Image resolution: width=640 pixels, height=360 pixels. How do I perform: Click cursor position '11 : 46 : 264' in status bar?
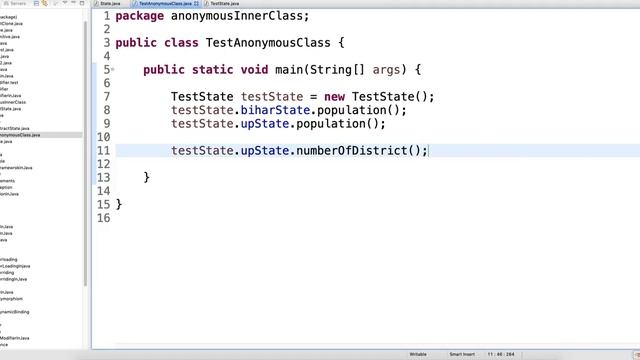click(x=501, y=354)
